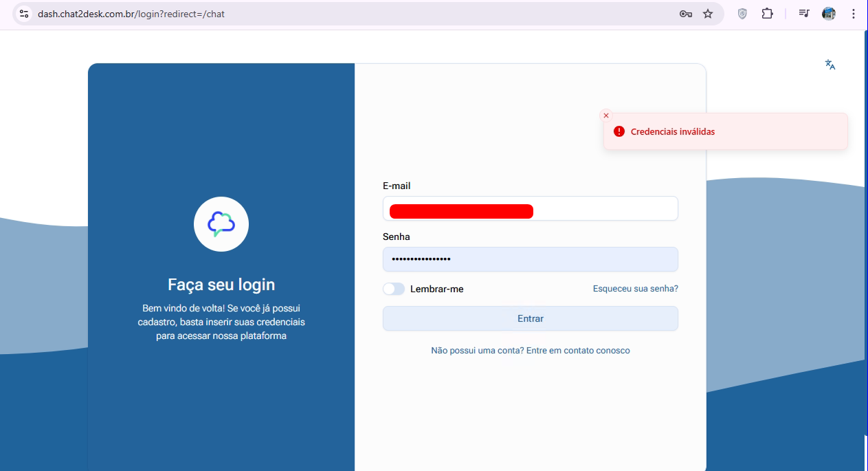This screenshot has width=868, height=471.
Task: Follow the Esqueceu sua senha link
Action: (635, 289)
